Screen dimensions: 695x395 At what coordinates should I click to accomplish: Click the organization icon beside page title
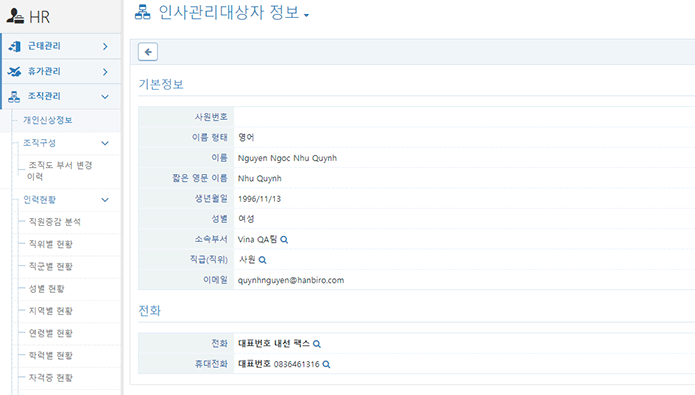[142, 12]
